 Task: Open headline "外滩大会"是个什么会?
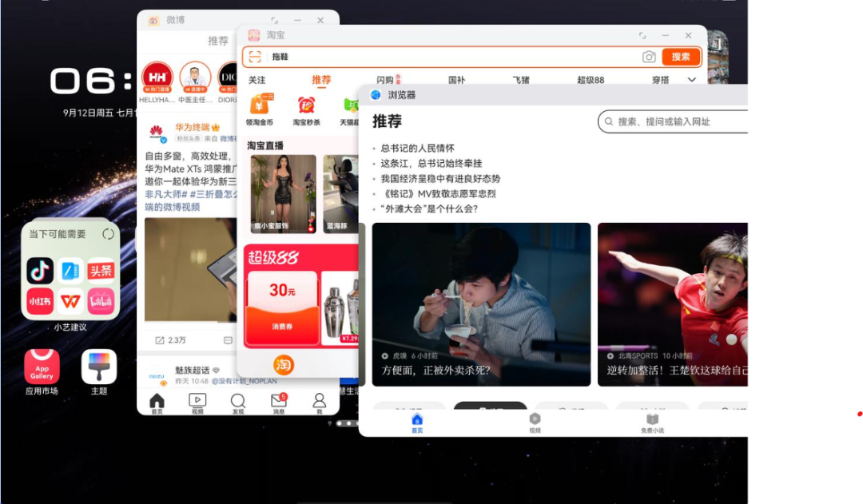429,208
